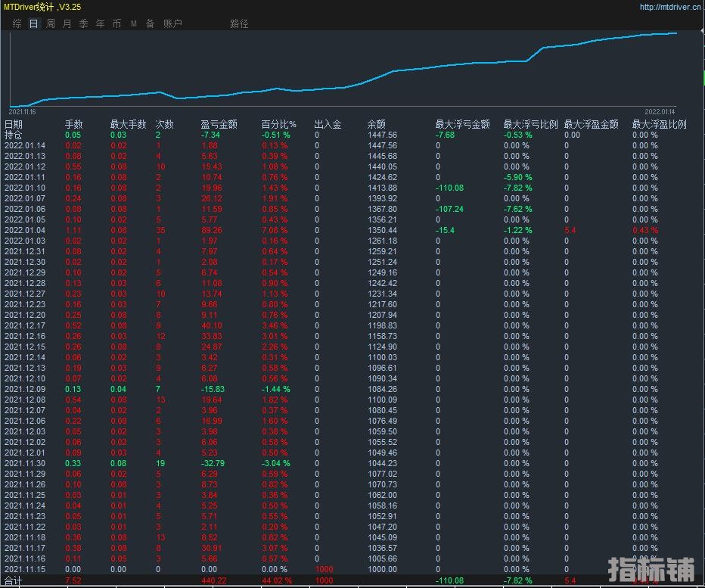
Task: Click the -5.90 % floating loss ratio
Action: (x=517, y=177)
